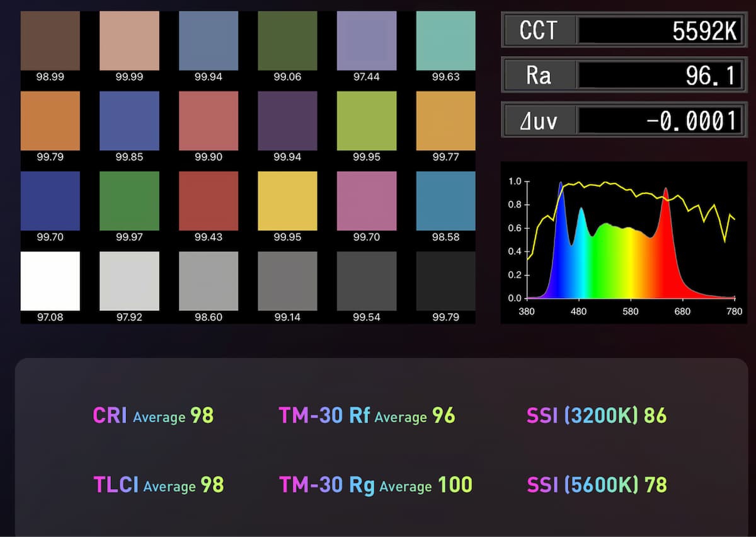Image resolution: width=756 pixels, height=537 pixels.
Task: Click the Δuv value field showing -0.0001
Action: pyautogui.click(x=658, y=120)
